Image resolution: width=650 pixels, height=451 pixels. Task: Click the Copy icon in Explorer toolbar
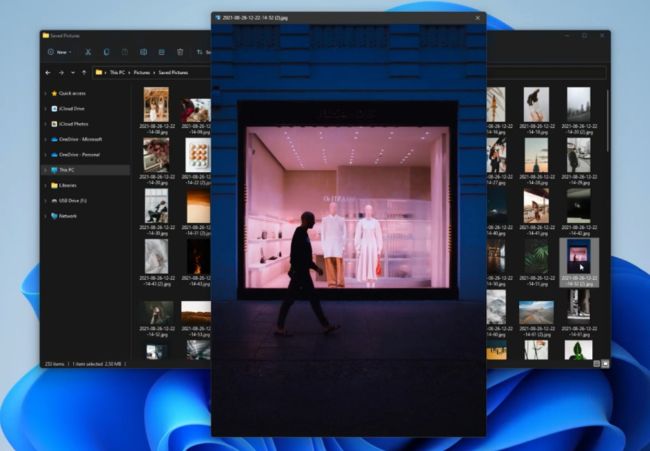106,52
